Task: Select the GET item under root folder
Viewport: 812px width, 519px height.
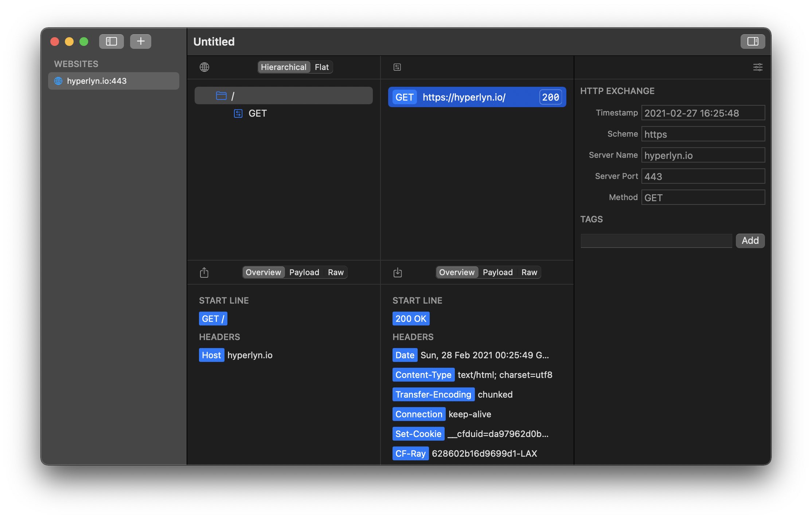Action: [257, 114]
